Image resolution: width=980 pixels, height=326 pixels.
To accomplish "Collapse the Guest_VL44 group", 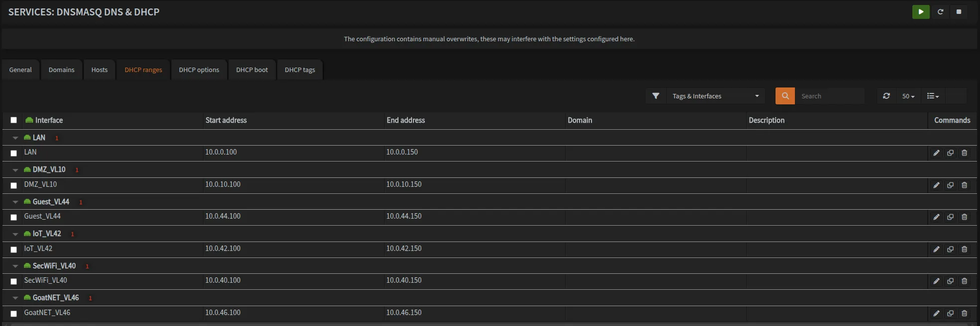I will tap(15, 202).
